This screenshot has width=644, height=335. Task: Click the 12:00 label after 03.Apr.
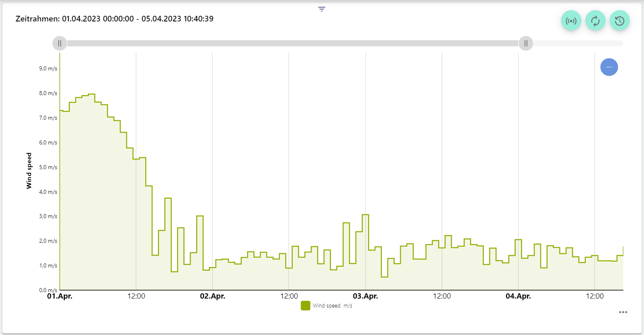pos(442,296)
